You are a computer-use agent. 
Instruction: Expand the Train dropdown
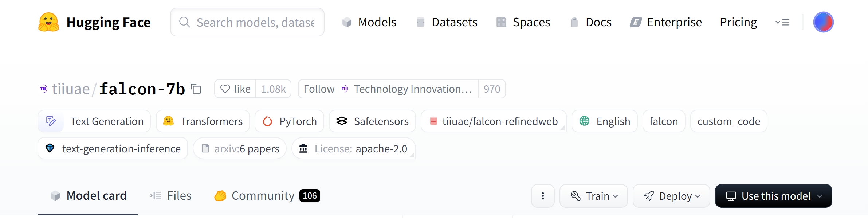(x=593, y=196)
